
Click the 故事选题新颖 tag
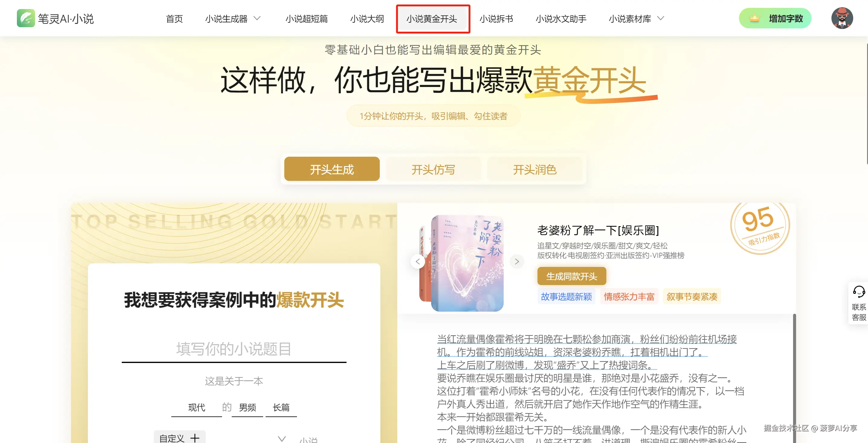point(566,297)
